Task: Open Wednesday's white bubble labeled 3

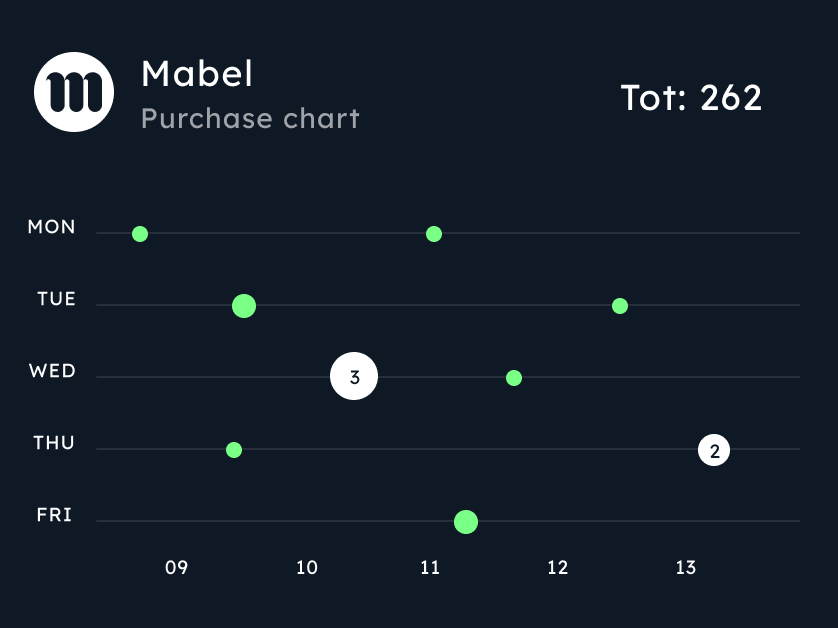Action: (354, 377)
